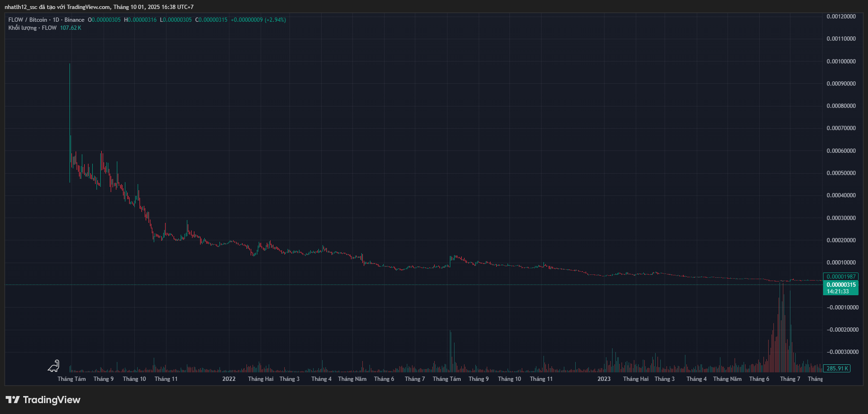
Task: Click the "Tháng 3" label after 2023
Action: (665, 379)
